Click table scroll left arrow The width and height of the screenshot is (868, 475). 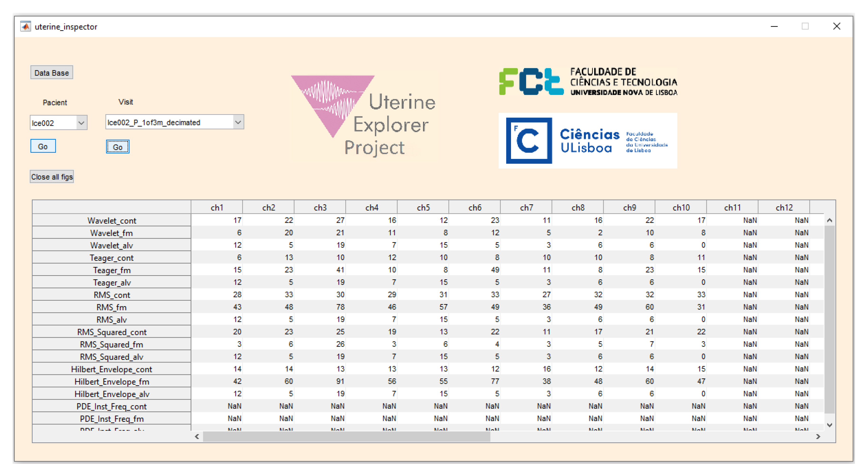tap(197, 436)
